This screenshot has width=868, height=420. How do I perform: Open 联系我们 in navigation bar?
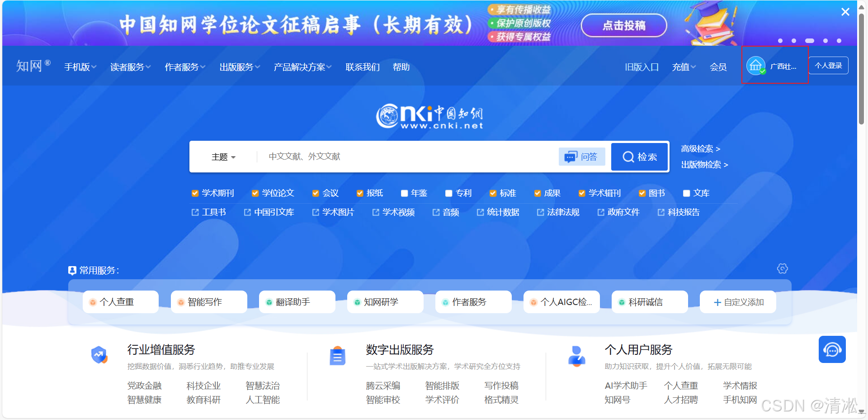click(363, 67)
